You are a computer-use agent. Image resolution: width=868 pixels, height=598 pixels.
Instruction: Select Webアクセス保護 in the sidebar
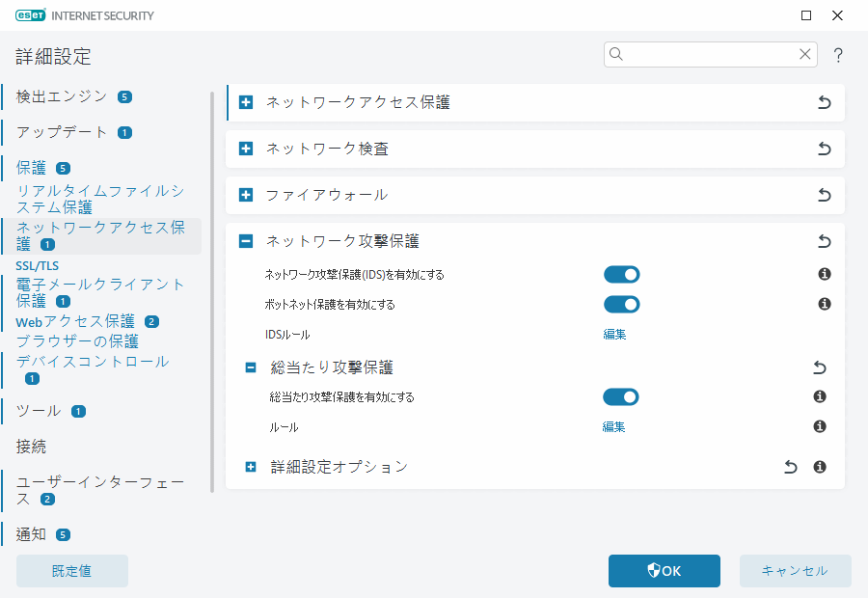point(75,321)
